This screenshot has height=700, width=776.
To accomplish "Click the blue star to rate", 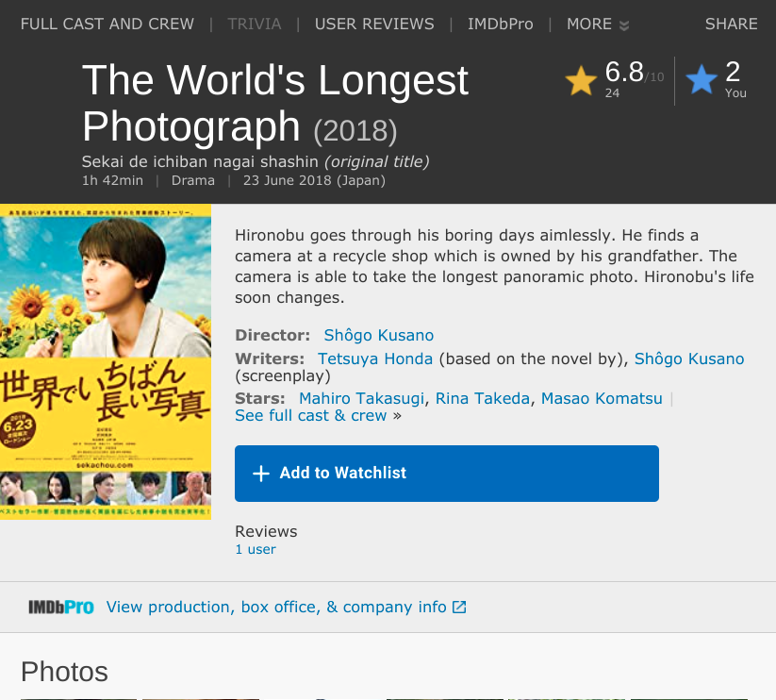I will [702, 79].
